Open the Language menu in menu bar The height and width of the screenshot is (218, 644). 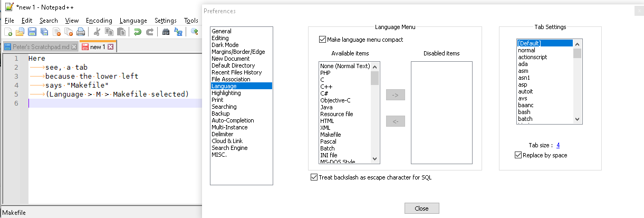[x=133, y=21]
